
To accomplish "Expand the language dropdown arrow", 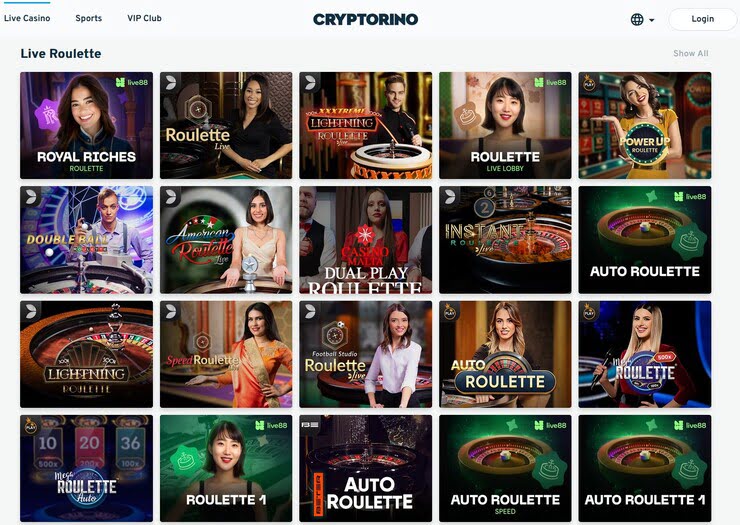I will click(x=652, y=20).
